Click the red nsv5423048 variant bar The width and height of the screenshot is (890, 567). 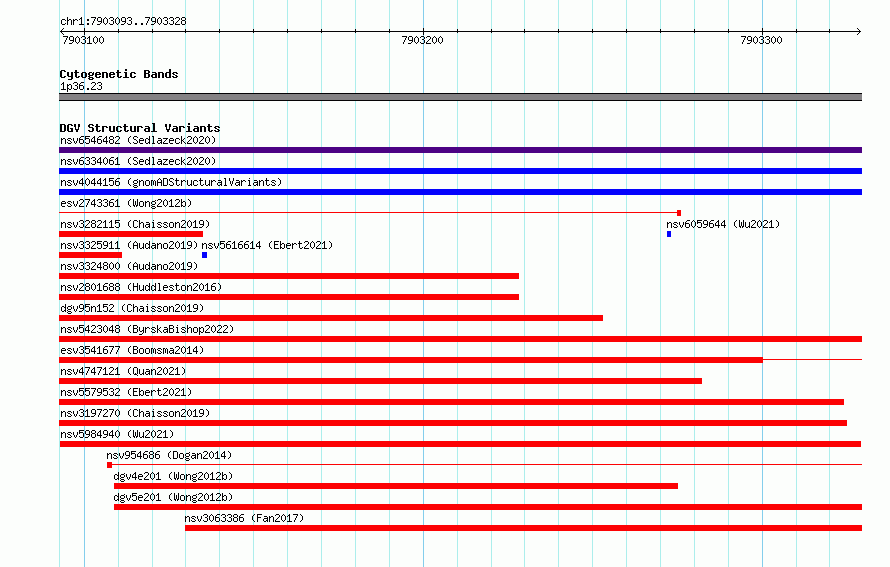click(x=460, y=339)
